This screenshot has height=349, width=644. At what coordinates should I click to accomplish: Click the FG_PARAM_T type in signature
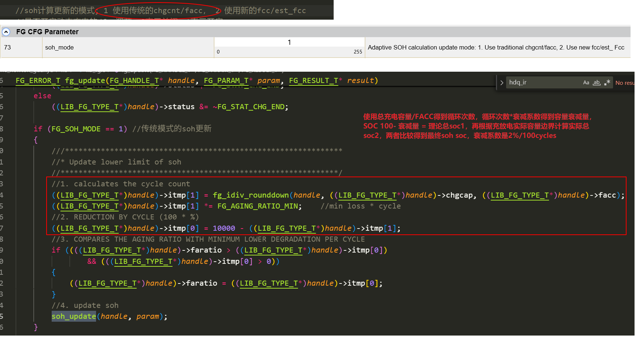point(226,80)
